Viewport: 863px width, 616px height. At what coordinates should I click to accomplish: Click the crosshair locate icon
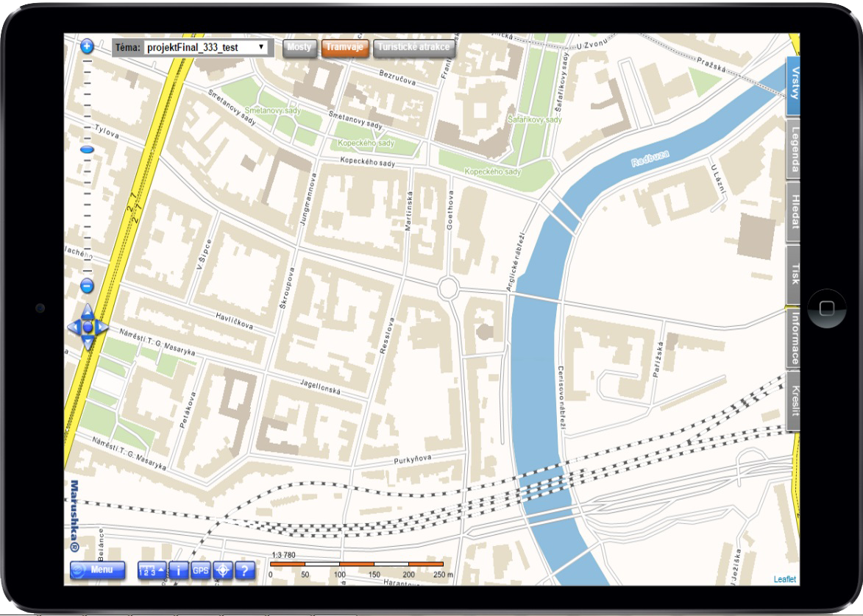click(x=222, y=570)
